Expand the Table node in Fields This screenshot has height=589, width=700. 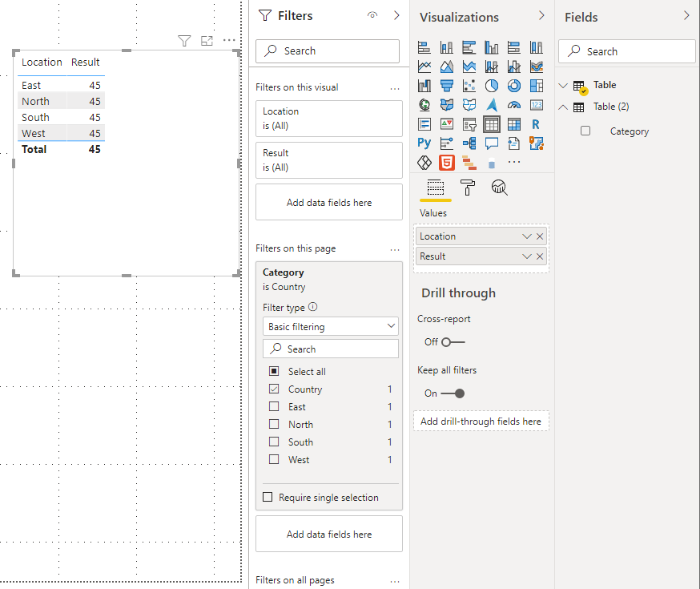[563, 85]
